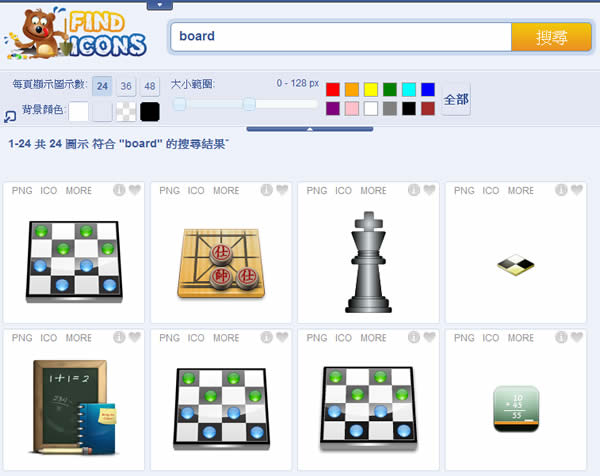600x476 pixels.
Task: Click the favorite heart on the Chinese chess icon
Action: (x=282, y=190)
